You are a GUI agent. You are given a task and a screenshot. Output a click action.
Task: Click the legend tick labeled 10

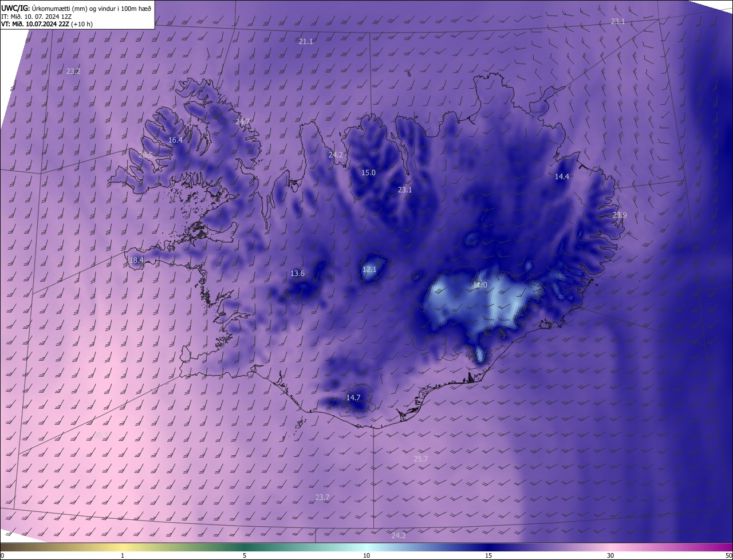coord(366,555)
